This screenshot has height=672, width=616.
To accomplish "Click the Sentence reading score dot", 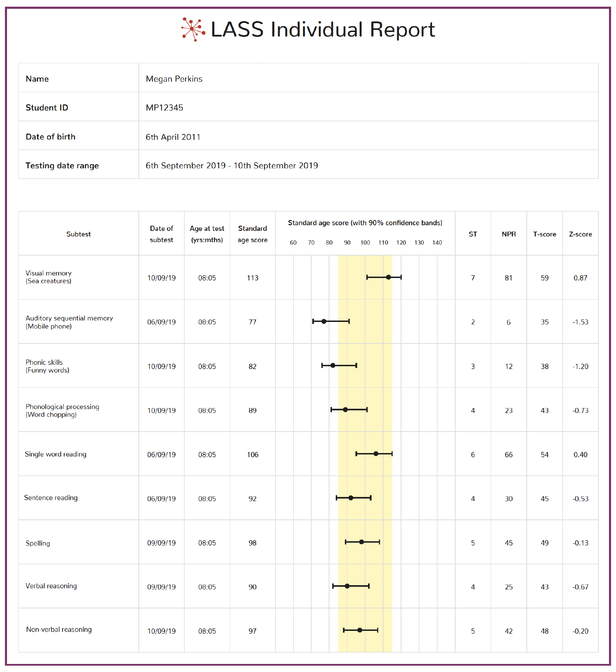I will click(351, 498).
